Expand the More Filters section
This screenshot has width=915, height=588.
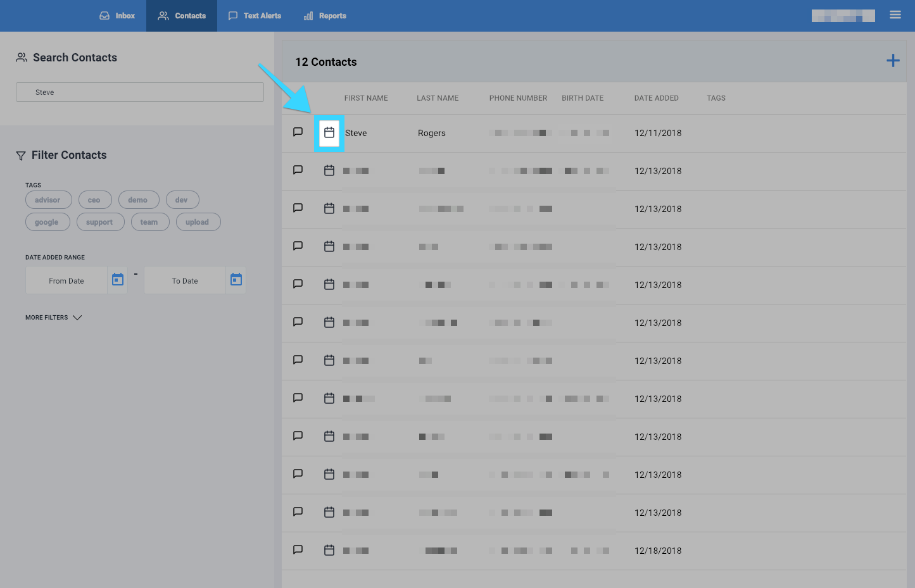tap(54, 318)
